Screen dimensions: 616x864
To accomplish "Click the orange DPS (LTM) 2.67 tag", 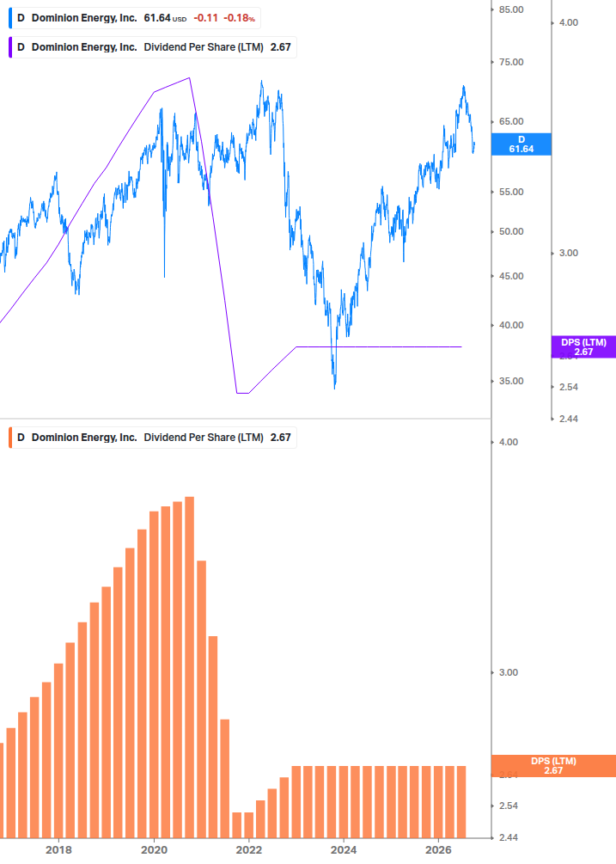I will click(553, 766).
